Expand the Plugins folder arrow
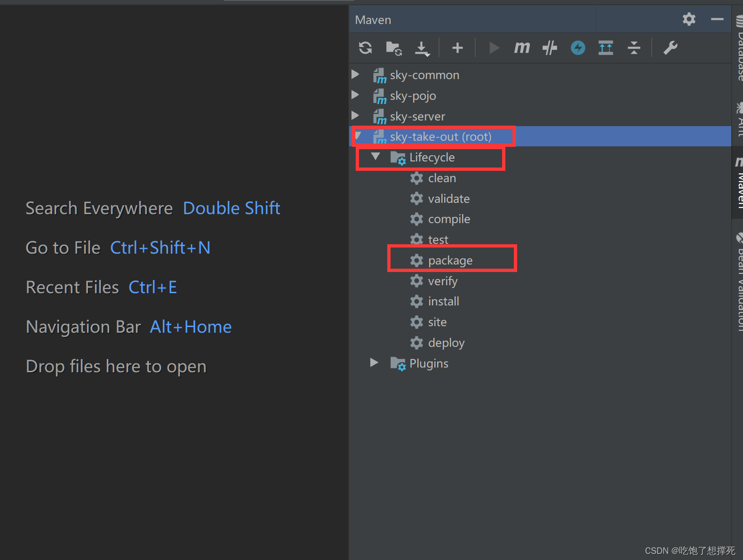This screenshot has width=743, height=560. pyautogui.click(x=375, y=363)
